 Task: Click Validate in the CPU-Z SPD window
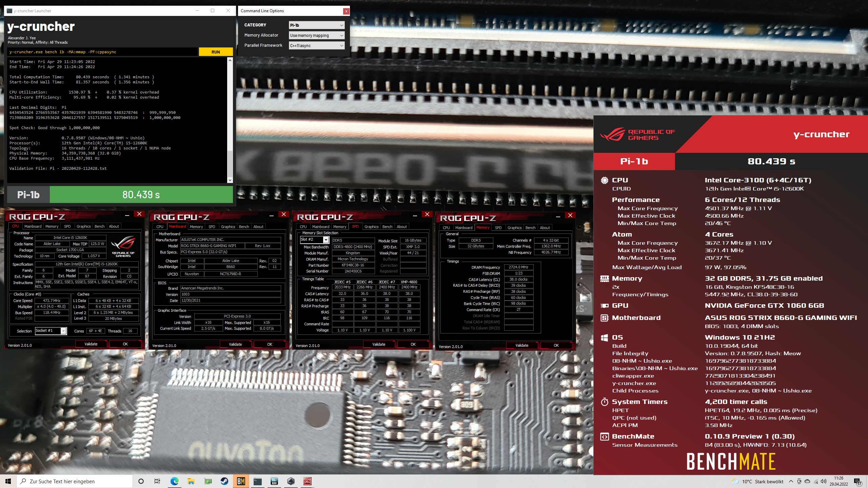pyautogui.click(x=379, y=344)
